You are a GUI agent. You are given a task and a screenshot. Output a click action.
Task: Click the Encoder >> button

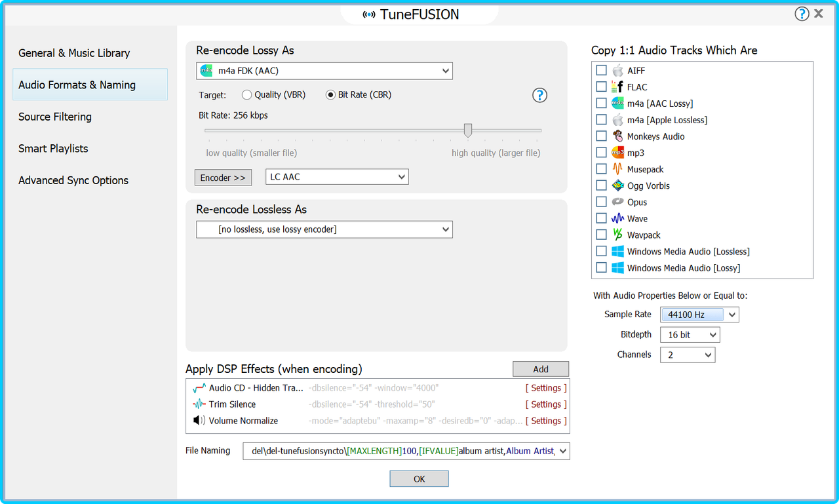(223, 178)
